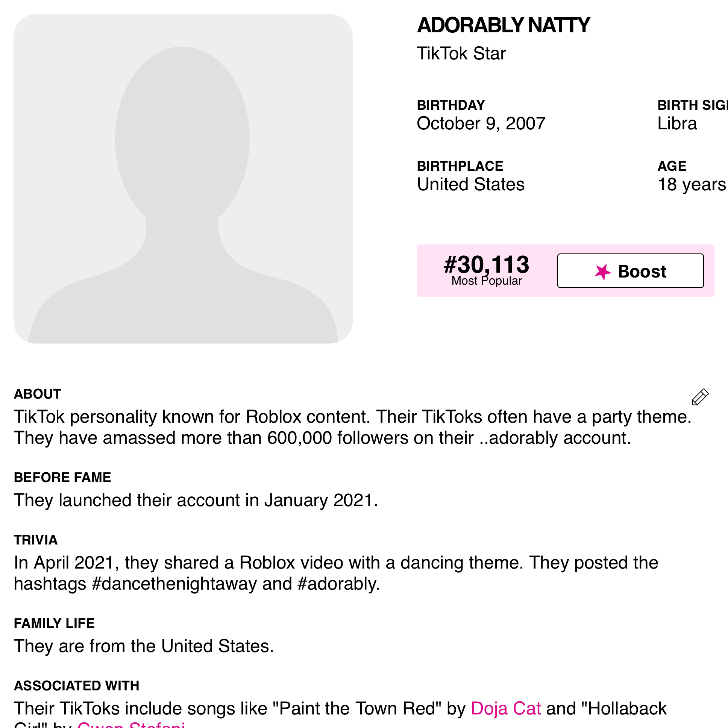This screenshot has width=728, height=728.
Task: Click the 2007 birth year
Action: point(525,124)
